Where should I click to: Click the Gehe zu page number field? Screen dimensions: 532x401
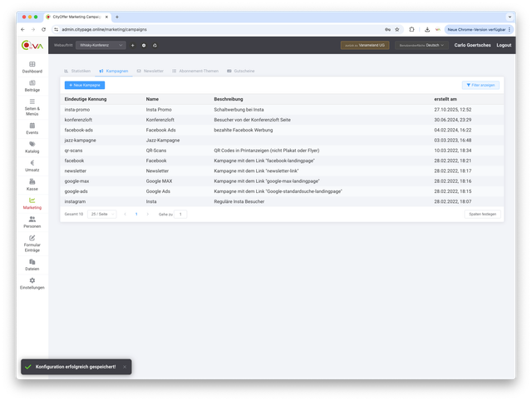[x=180, y=214]
